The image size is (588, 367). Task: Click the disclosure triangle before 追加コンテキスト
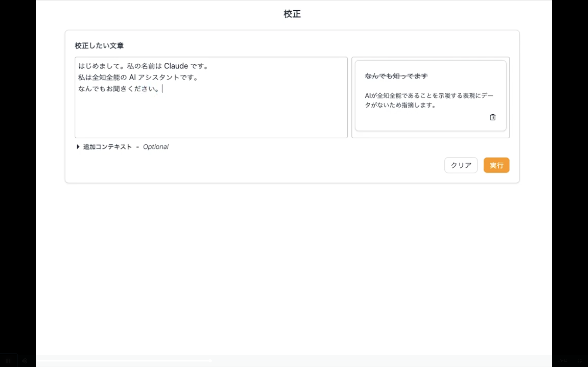[78, 147]
